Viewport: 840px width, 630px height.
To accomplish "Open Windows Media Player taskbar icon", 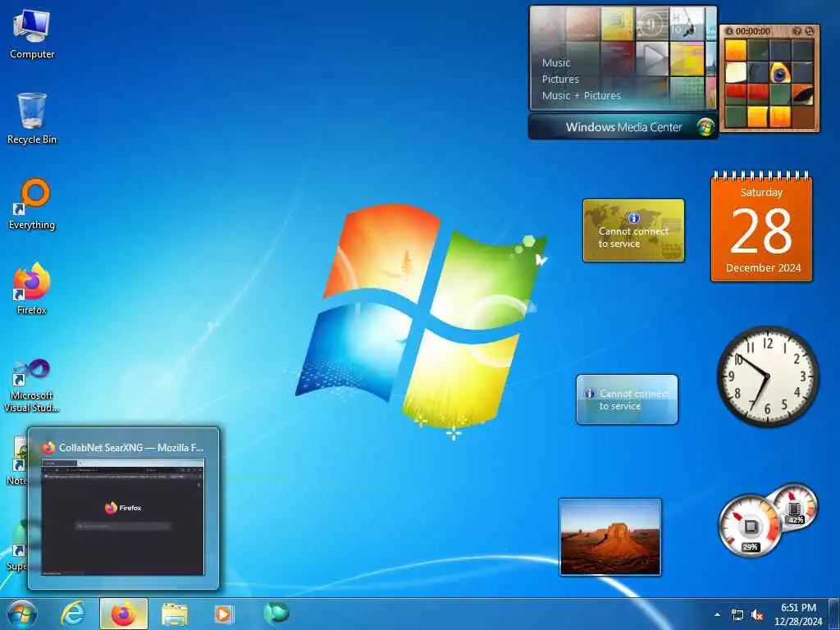I will [x=223, y=614].
